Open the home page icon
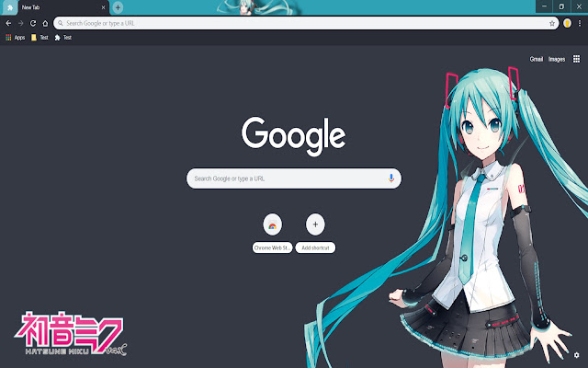Image resolution: width=588 pixels, height=368 pixels. tap(45, 23)
